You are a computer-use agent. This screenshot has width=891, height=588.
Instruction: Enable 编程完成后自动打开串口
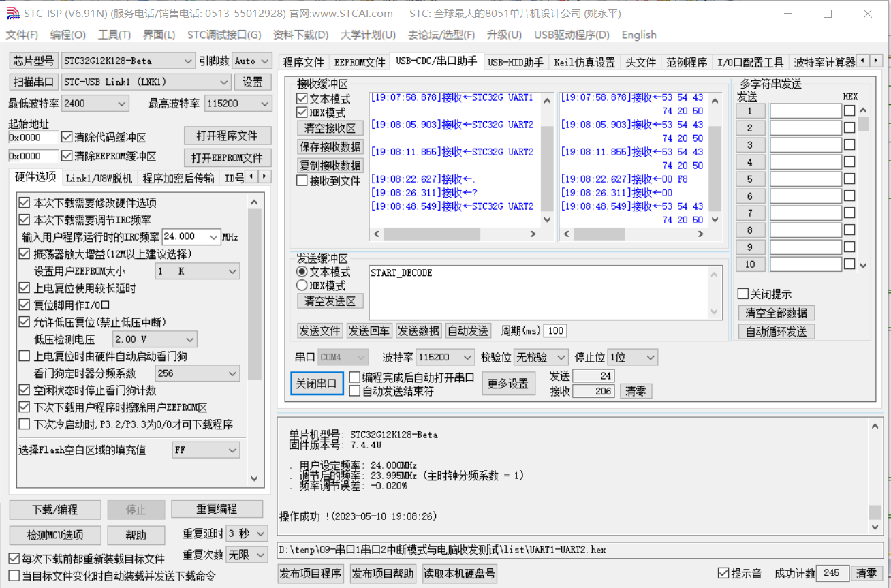pos(354,377)
